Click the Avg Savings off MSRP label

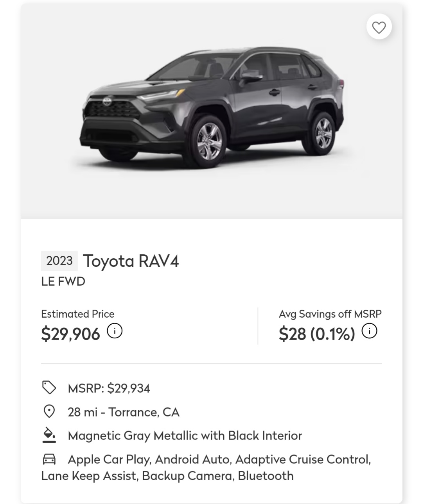[x=330, y=314]
